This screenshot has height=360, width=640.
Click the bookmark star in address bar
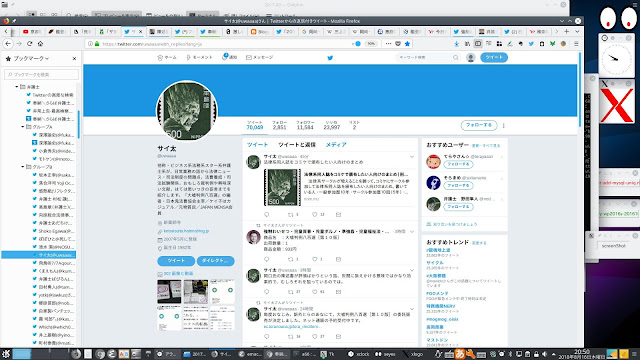pos(407,44)
